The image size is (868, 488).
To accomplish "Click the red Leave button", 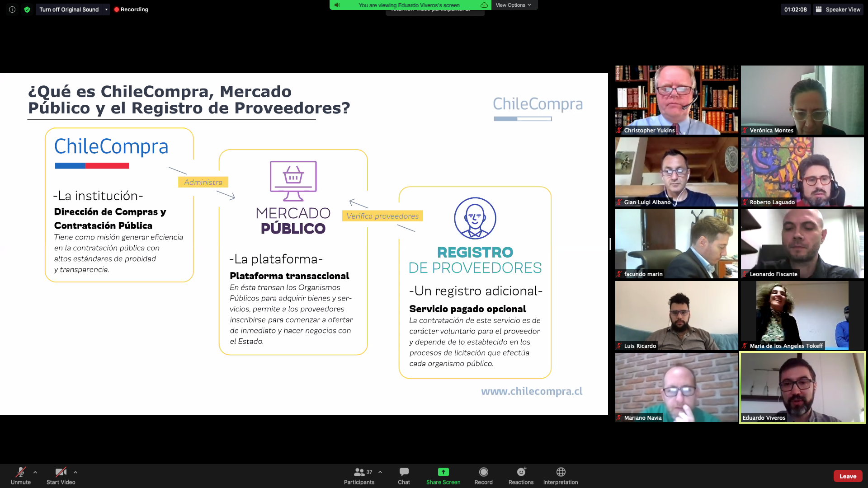I will [848, 476].
